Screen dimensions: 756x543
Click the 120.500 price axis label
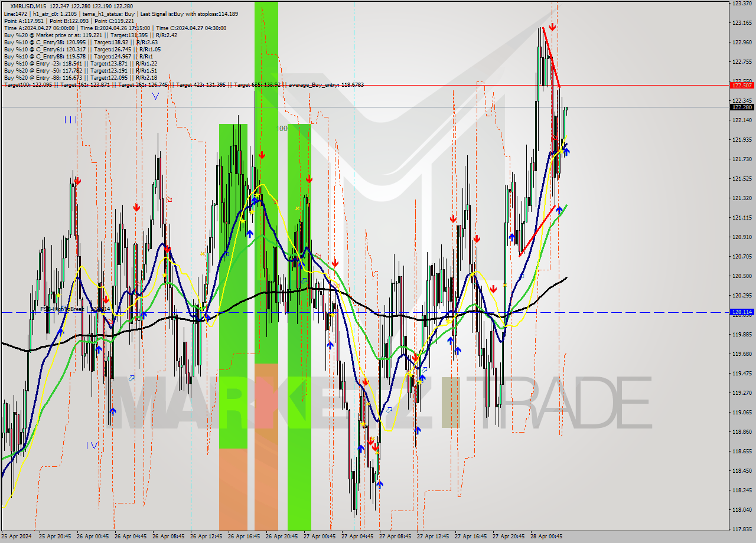click(742, 276)
